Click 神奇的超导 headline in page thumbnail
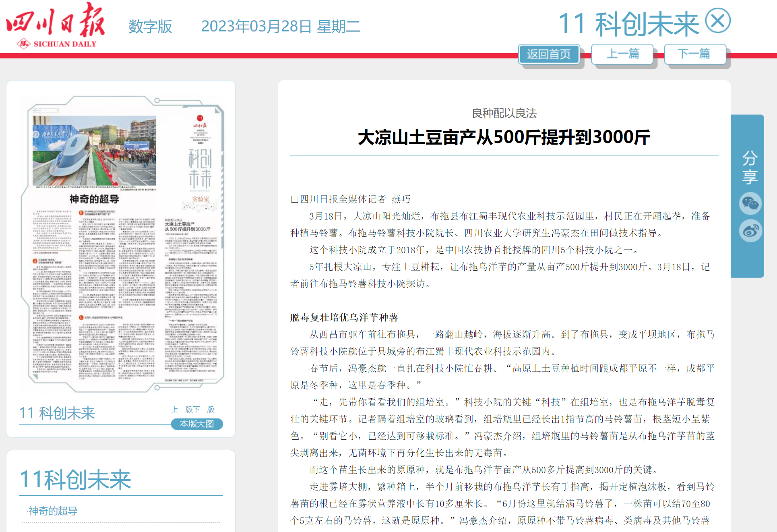This screenshot has width=777, height=532. pos(94,199)
